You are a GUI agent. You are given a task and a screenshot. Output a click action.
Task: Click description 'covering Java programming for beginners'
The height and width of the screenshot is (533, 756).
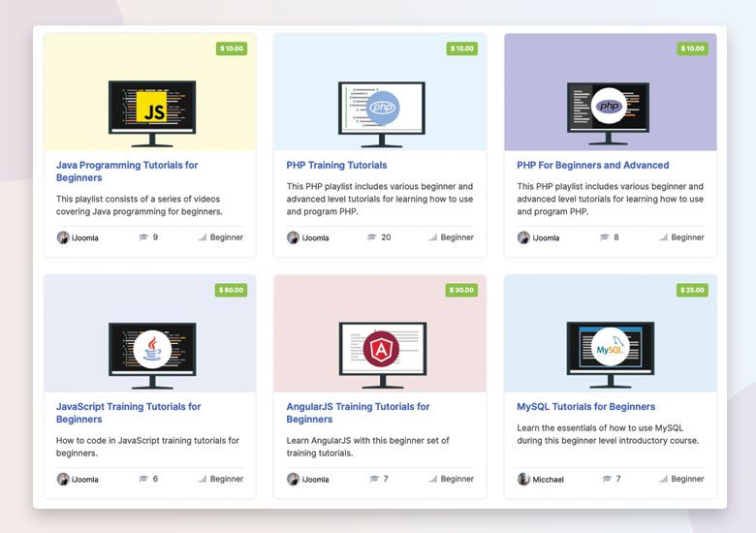pos(140,211)
